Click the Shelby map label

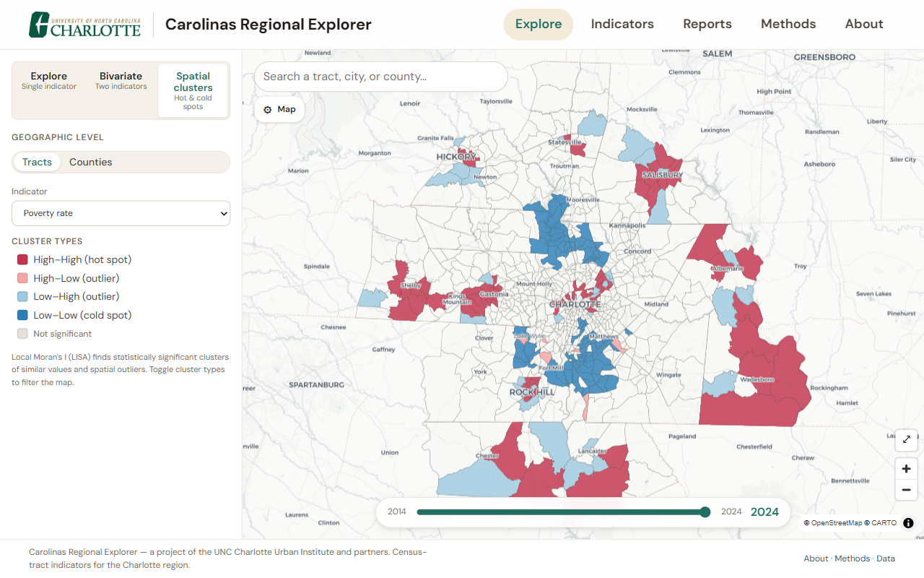point(410,285)
